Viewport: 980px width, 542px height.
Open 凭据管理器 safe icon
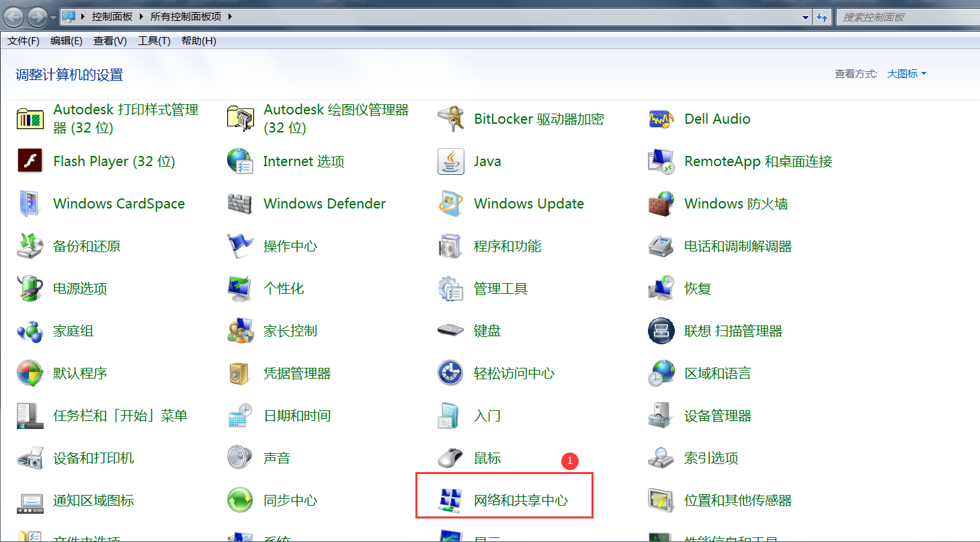click(240, 373)
